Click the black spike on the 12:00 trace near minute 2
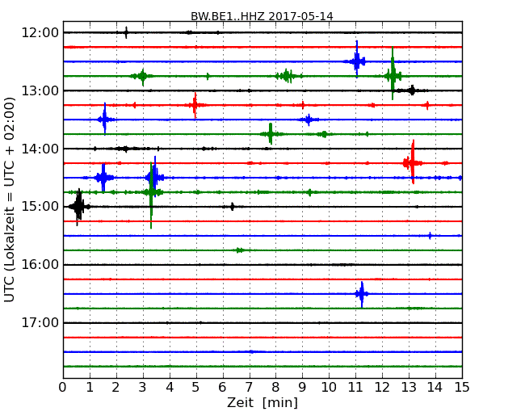 pyautogui.click(x=126, y=32)
